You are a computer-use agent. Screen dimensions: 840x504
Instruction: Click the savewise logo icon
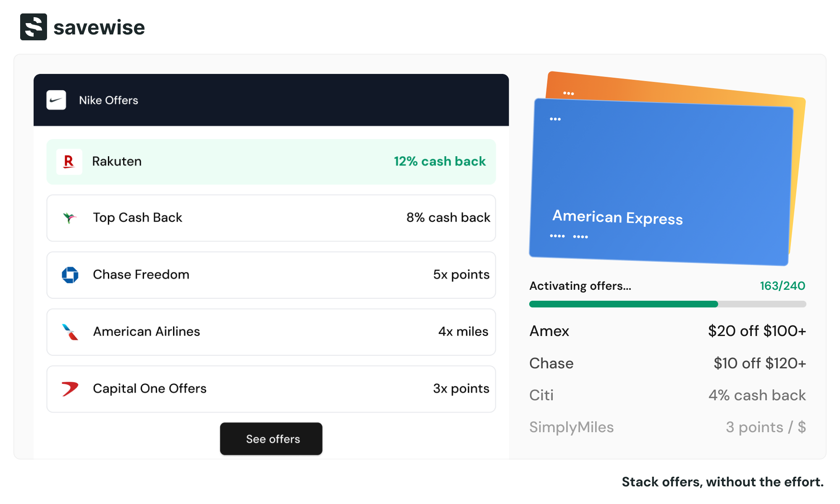(34, 27)
